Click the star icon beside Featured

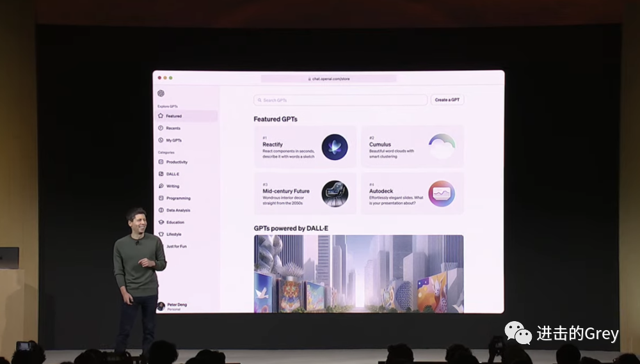point(161,116)
